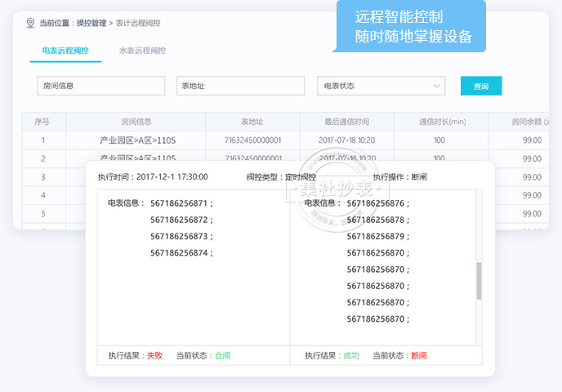Focus the 表地址 input field
The image size is (562, 392).
[240, 86]
